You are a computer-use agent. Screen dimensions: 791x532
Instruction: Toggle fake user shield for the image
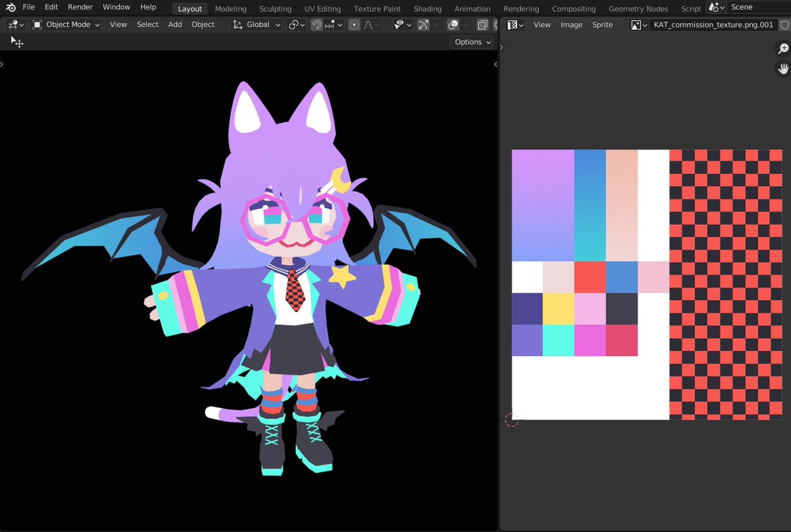(x=784, y=24)
